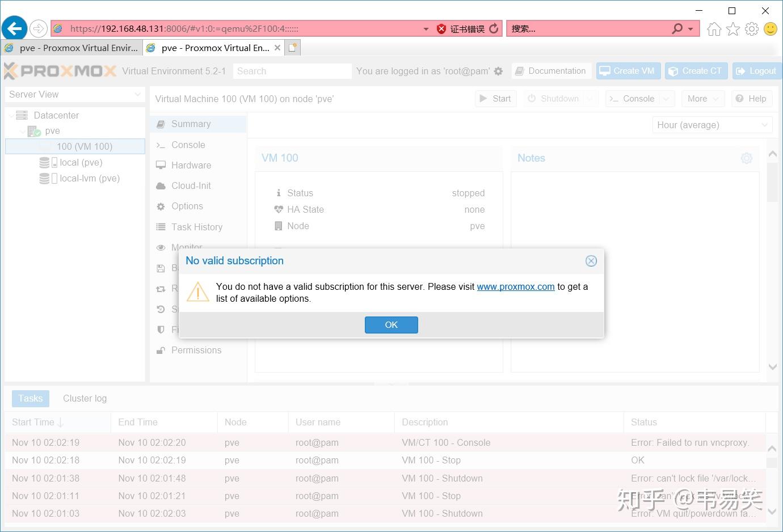The height and width of the screenshot is (532, 783).
Task: Switch to first pve browser tab
Action: (71, 48)
